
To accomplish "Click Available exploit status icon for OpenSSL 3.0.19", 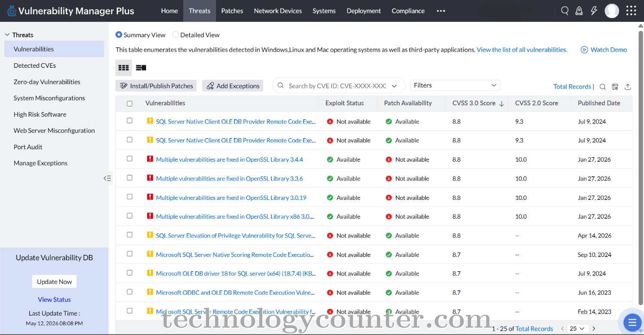I will [330, 198].
